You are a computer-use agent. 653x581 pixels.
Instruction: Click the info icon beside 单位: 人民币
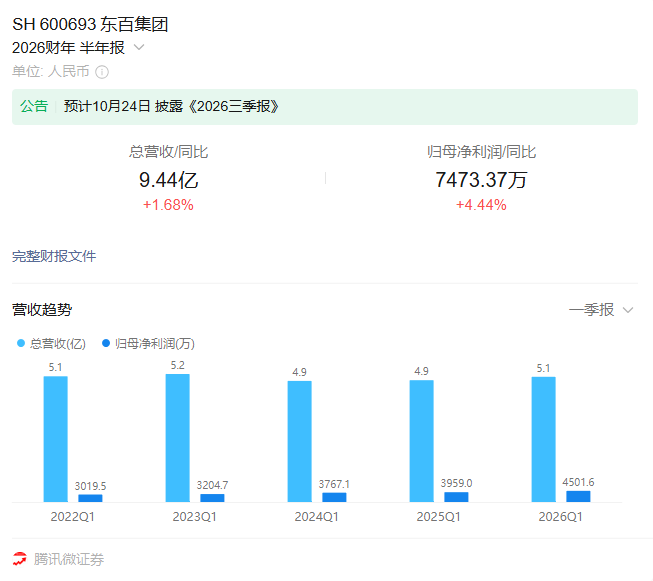click(102, 72)
